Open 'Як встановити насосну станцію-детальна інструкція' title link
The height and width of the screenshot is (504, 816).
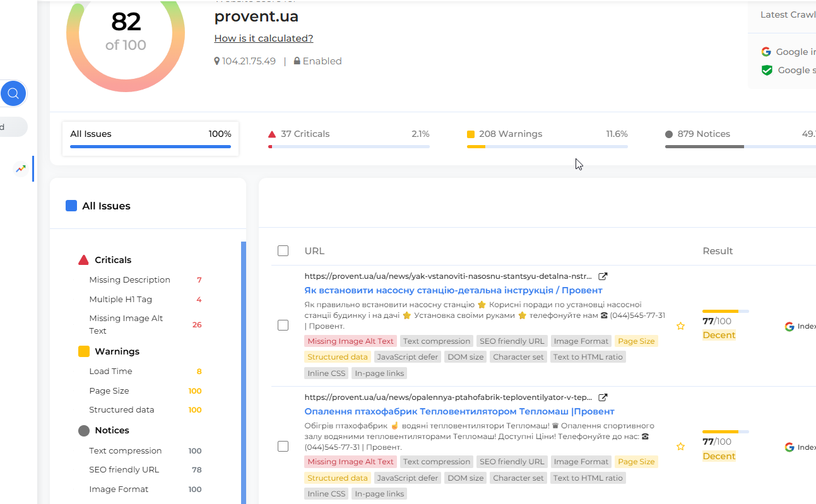(x=453, y=290)
